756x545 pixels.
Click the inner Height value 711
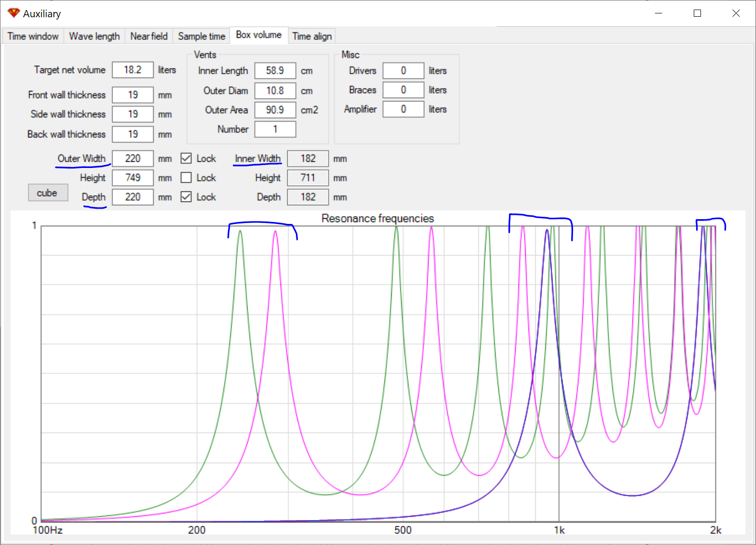point(308,178)
